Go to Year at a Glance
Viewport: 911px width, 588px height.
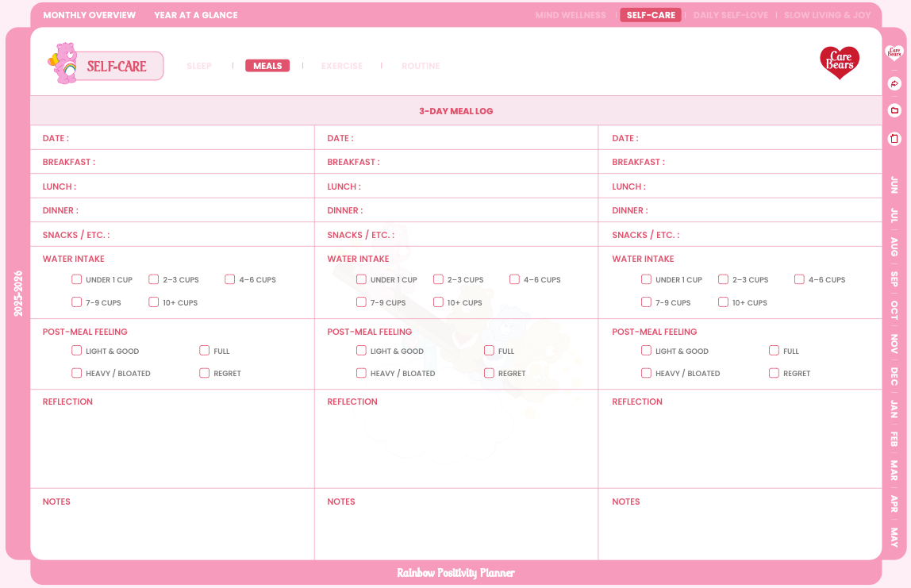coord(196,15)
